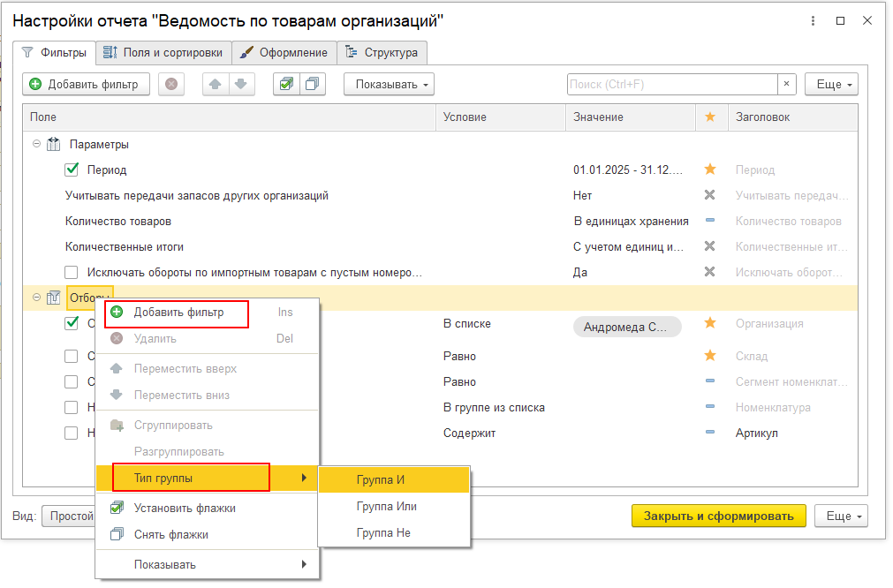Image resolution: width=893 pixels, height=588 pixels.
Task: Toggle checkbox in the Равно Склад row
Action: coord(72,357)
